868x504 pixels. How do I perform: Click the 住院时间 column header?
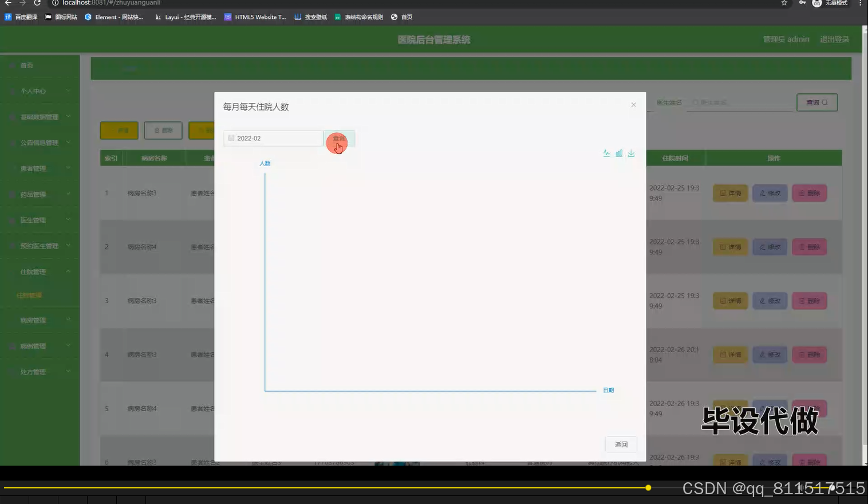coord(676,158)
